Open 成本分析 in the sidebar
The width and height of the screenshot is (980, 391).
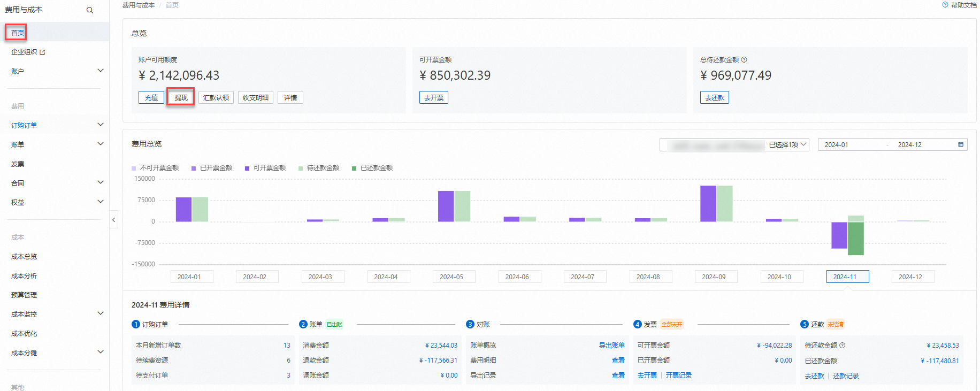[24, 276]
